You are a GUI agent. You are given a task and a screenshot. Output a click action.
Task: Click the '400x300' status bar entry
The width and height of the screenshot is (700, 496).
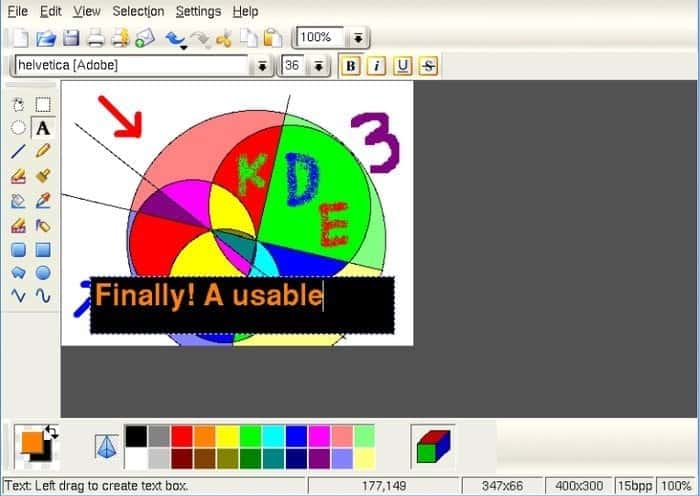(579, 485)
